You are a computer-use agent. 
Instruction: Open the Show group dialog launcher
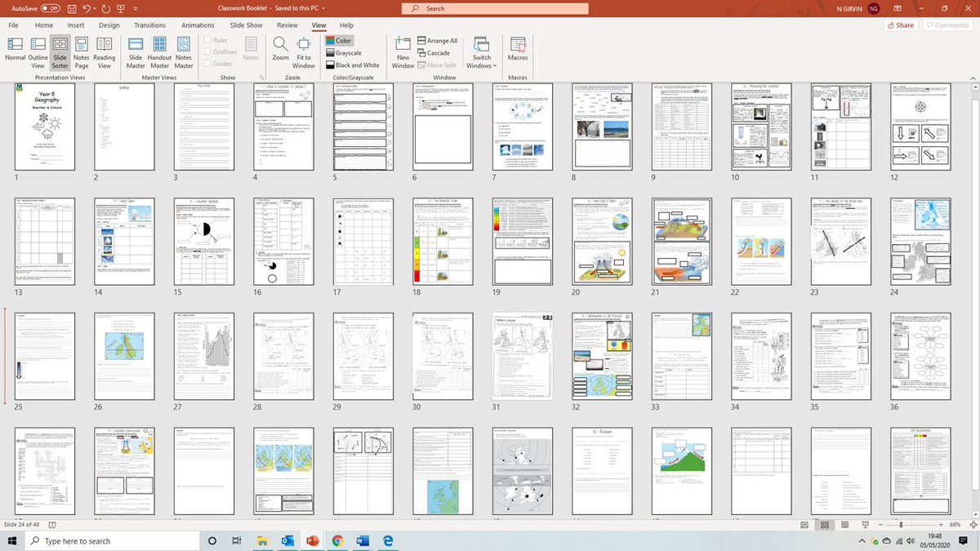coord(263,78)
